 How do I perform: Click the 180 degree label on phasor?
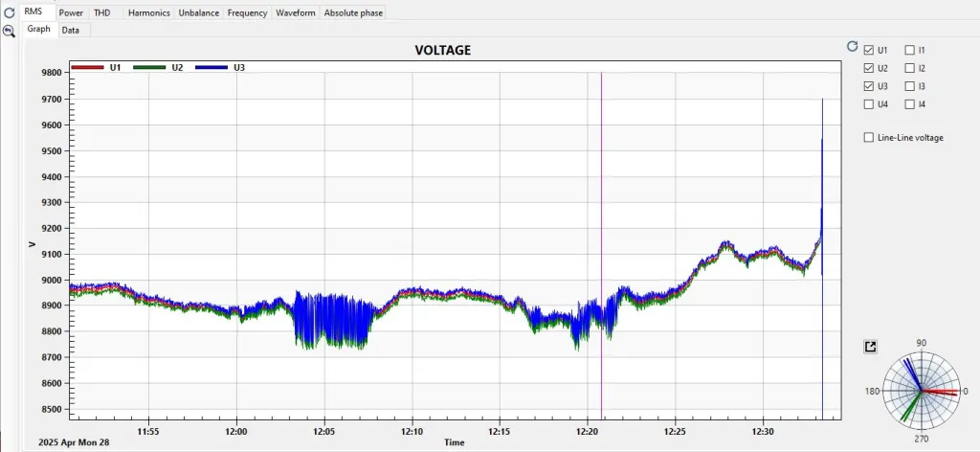click(x=873, y=392)
